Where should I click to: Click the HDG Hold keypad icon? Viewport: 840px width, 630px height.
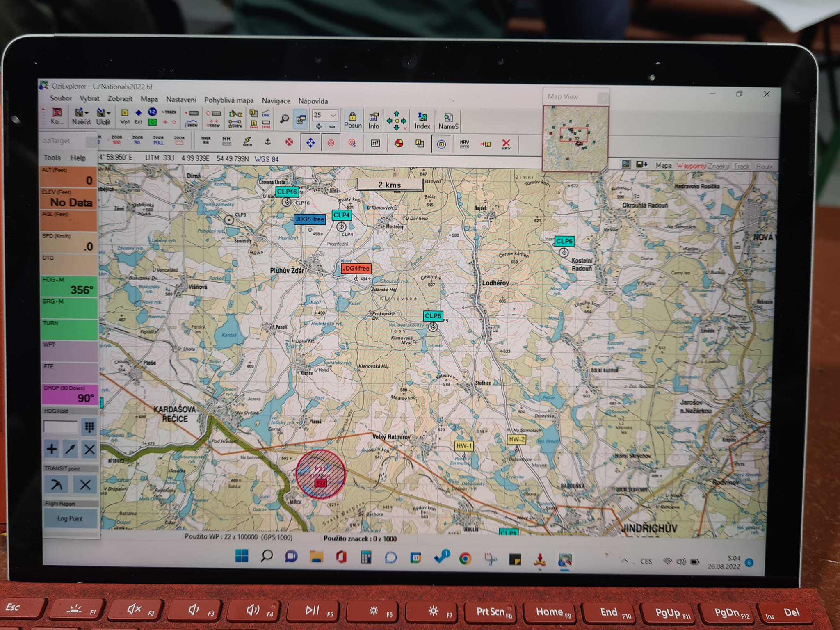(x=89, y=427)
